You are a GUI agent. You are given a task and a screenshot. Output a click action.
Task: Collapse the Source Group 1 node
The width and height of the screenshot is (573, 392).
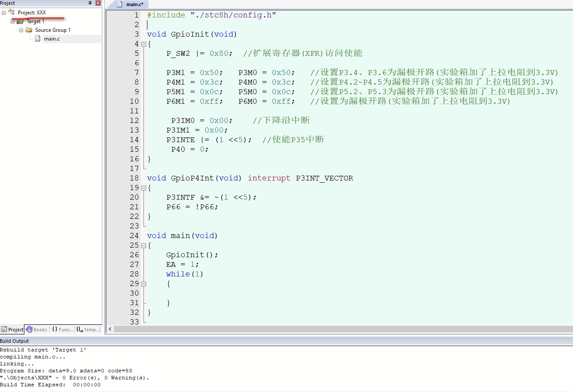tap(21, 30)
